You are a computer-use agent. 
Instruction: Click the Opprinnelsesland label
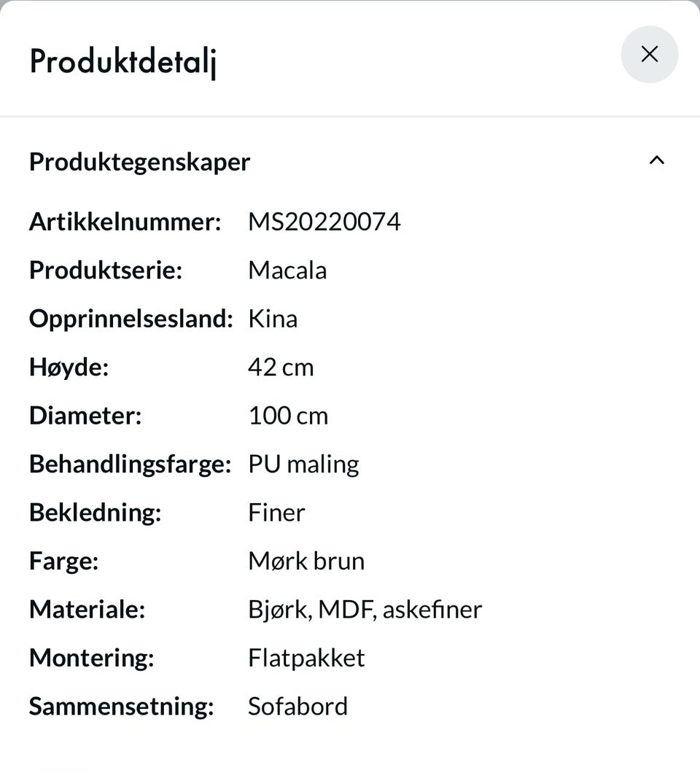[x=131, y=319]
